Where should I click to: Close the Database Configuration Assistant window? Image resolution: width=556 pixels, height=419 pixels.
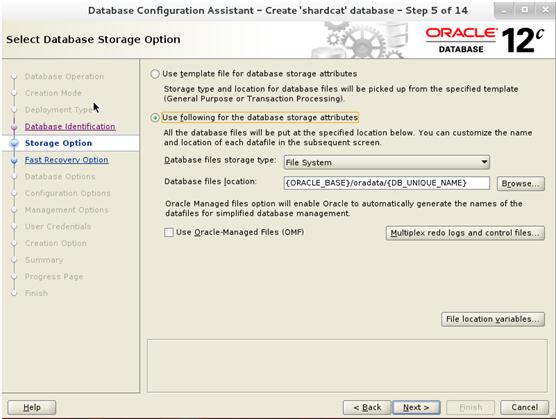click(x=545, y=10)
